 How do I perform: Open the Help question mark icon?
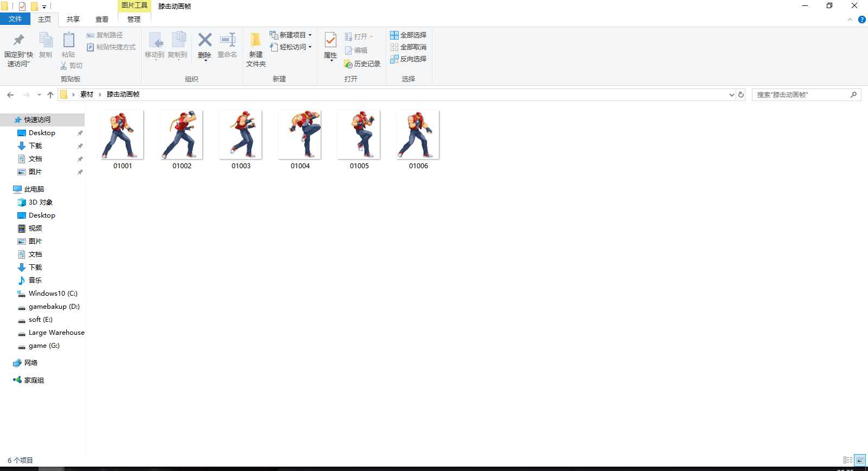coord(861,20)
